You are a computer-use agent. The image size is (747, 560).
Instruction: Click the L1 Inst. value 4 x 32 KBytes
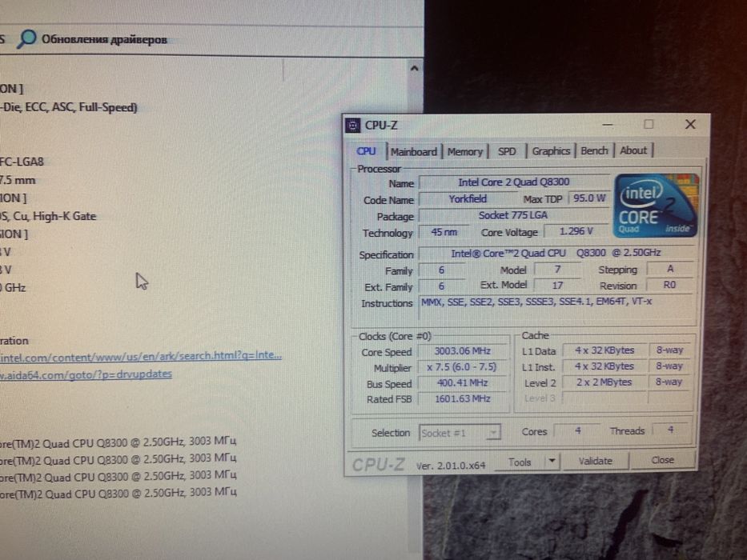click(x=604, y=366)
